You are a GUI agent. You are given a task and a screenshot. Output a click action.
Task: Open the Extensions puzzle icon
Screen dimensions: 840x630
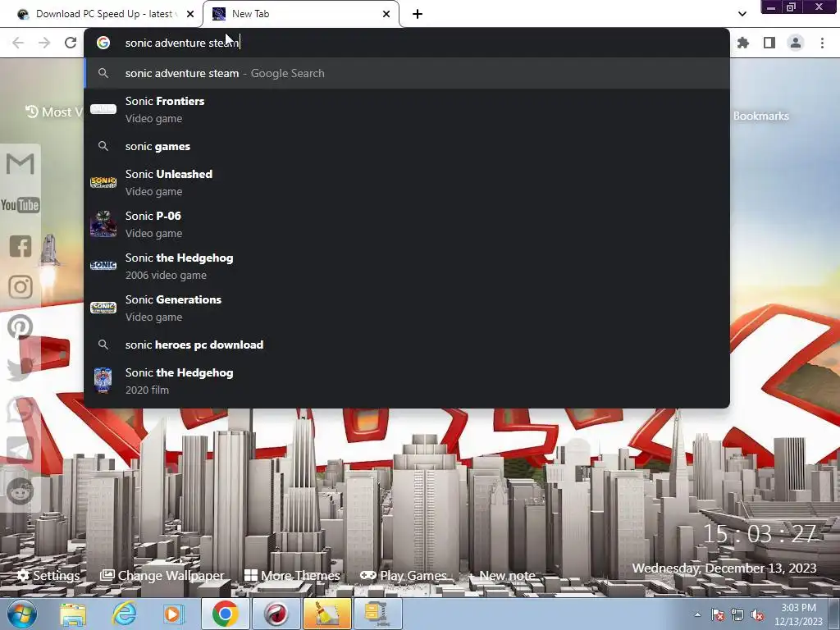(x=743, y=43)
